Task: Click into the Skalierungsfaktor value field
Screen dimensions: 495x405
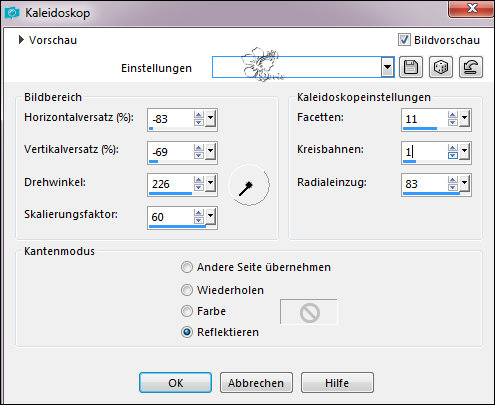Action: pyautogui.click(x=171, y=217)
